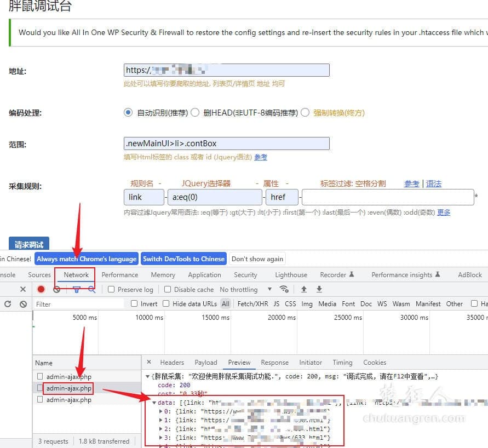Expand item 0 in the data array
This screenshot has height=448, width=488.
click(160, 411)
